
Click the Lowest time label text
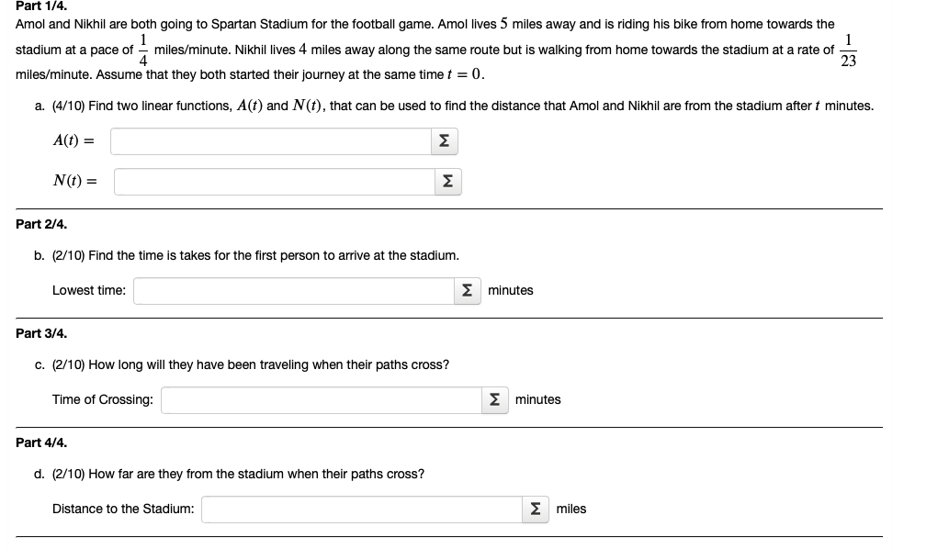(86, 290)
